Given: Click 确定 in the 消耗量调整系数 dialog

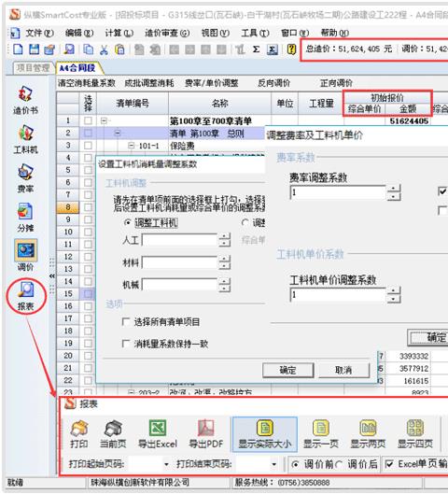Looking at the screenshot, I should tap(288, 370).
